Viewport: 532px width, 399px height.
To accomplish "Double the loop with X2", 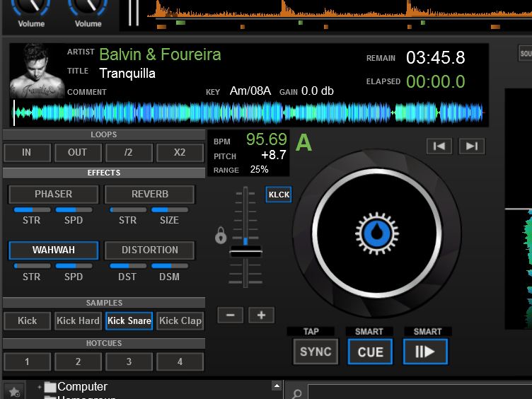I will tap(180, 152).
